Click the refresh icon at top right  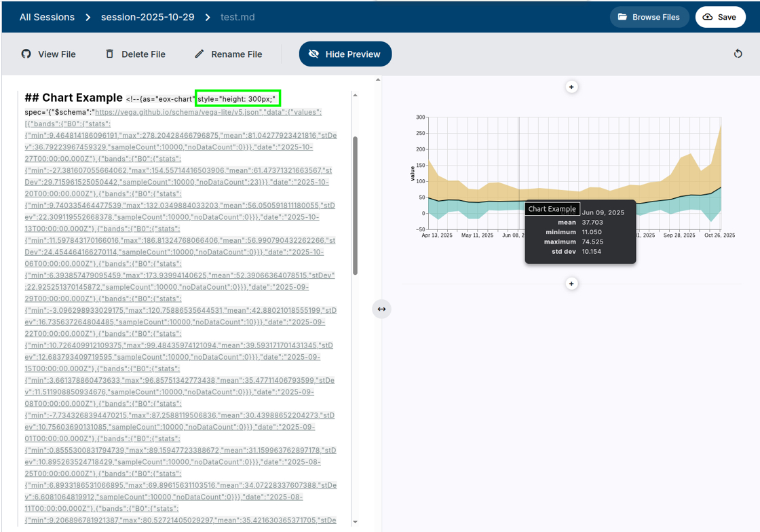point(738,54)
